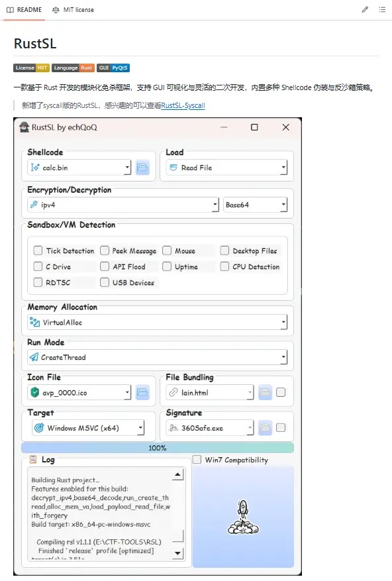Image resolution: width=392 pixels, height=581 pixels.
Task: Click the 100% build progress bar
Action: tap(158, 448)
